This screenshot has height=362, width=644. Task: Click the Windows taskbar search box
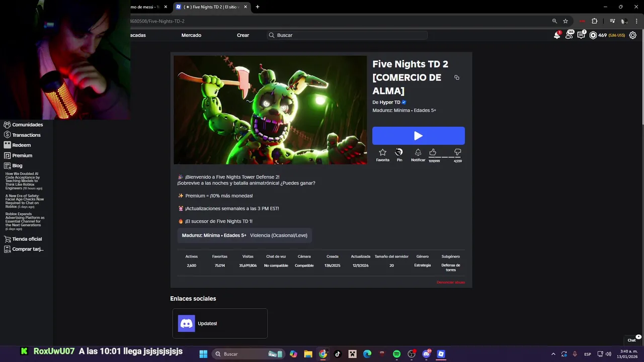[x=248, y=354]
